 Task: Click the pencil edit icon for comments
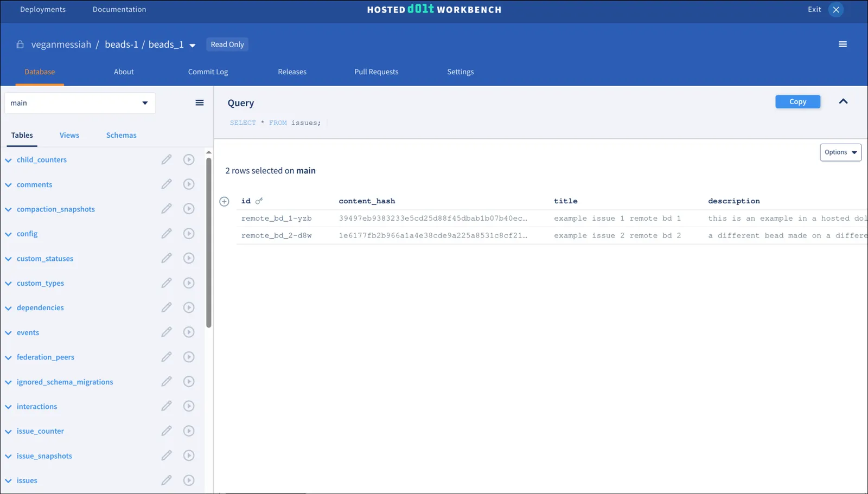pos(167,184)
